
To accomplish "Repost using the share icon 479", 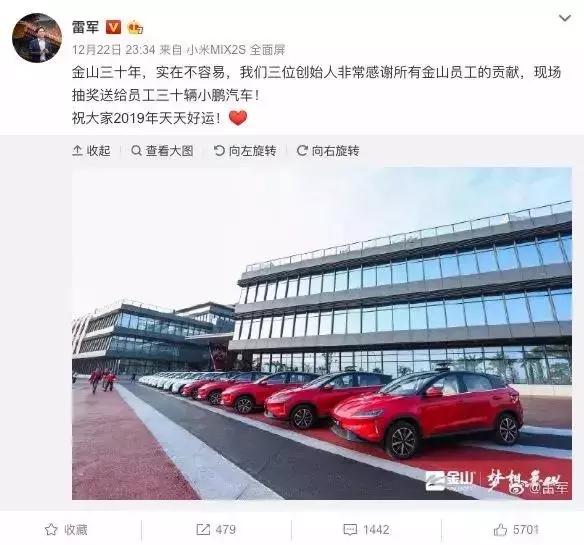I will 216,529.
